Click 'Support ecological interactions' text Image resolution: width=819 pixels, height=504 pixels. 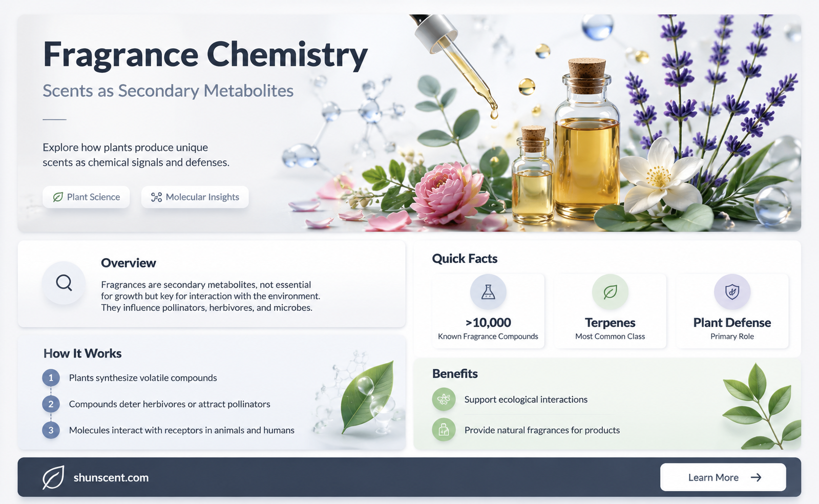pyautogui.click(x=526, y=400)
